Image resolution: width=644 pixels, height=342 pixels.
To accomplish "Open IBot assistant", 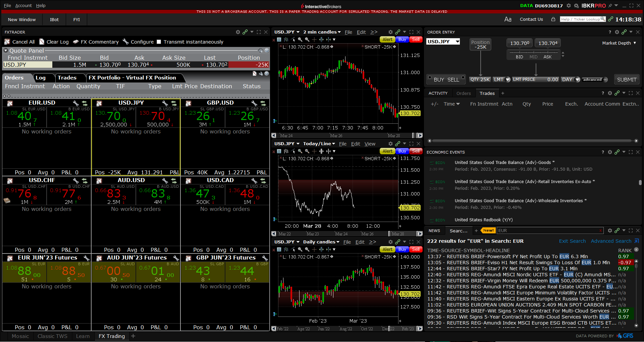I will pyautogui.click(x=54, y=20).
